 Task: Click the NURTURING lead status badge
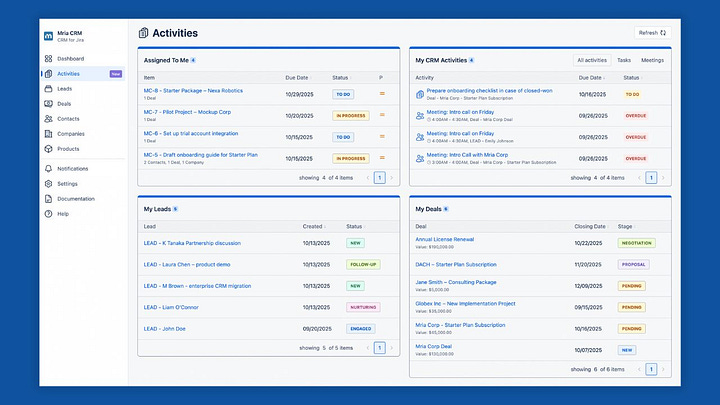(x=363, y=307)
